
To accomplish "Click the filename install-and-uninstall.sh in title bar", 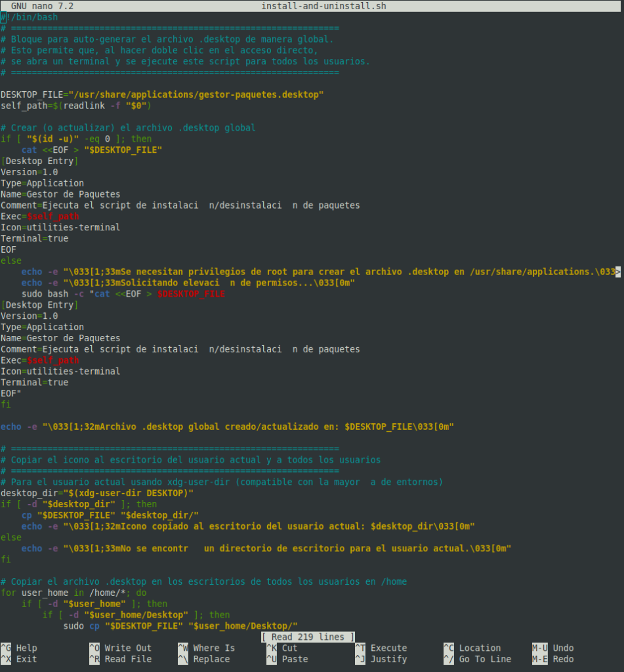I will 323,6.
